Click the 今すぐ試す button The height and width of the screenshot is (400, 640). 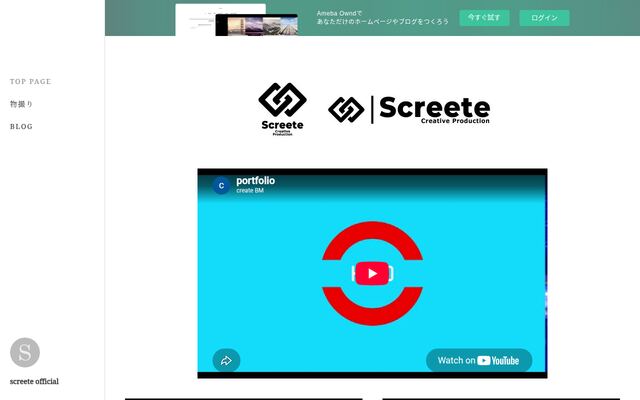(x=484, y=18)
